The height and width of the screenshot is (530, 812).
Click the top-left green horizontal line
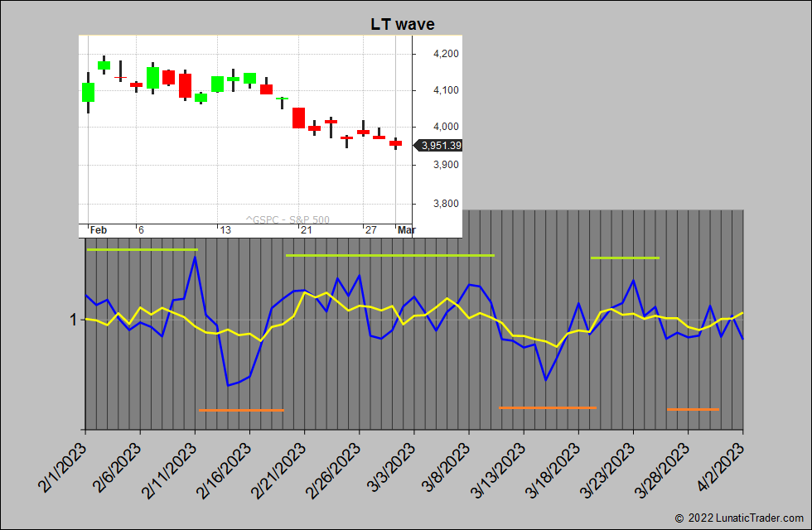tap(143, 249)
